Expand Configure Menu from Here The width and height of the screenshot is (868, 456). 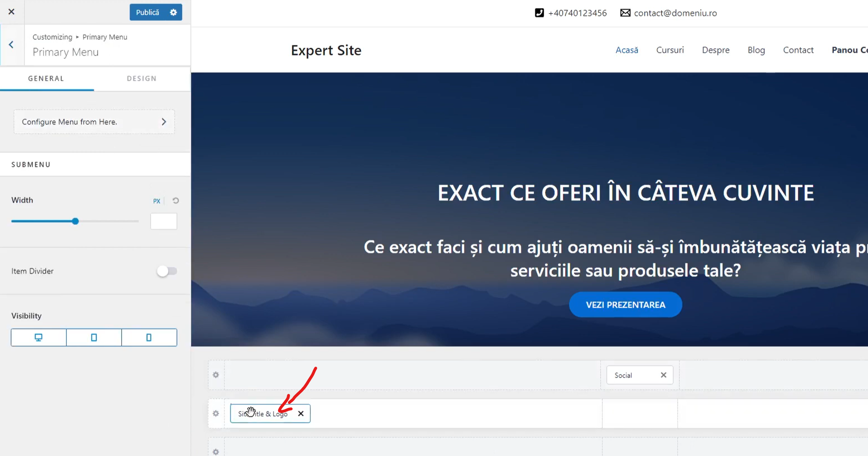(x=94, y=122)
